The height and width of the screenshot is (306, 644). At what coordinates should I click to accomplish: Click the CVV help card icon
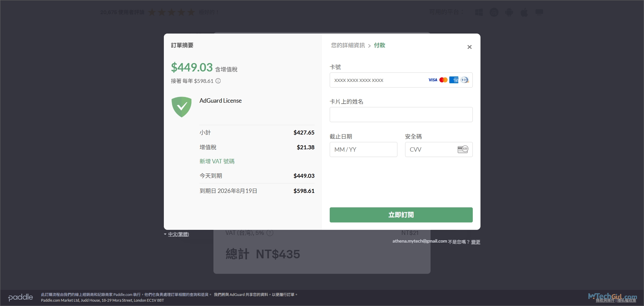[x=463, y=149]
